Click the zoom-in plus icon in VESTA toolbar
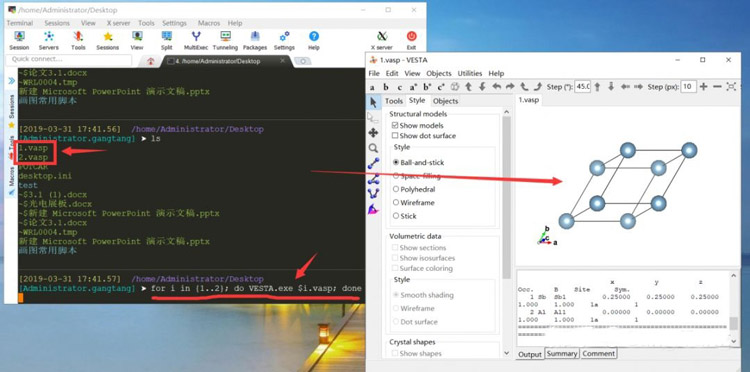The height and width of the screenshot is (372, 750). tap(703, 87)
